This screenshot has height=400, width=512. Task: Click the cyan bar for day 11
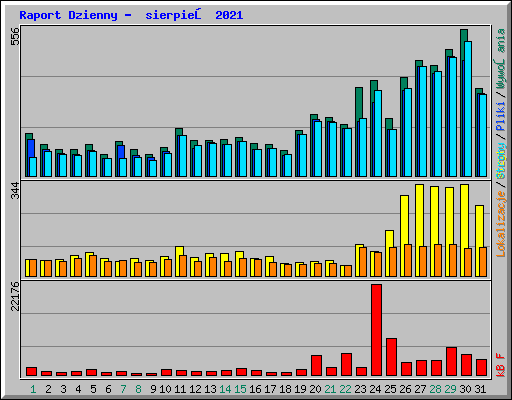183,156
